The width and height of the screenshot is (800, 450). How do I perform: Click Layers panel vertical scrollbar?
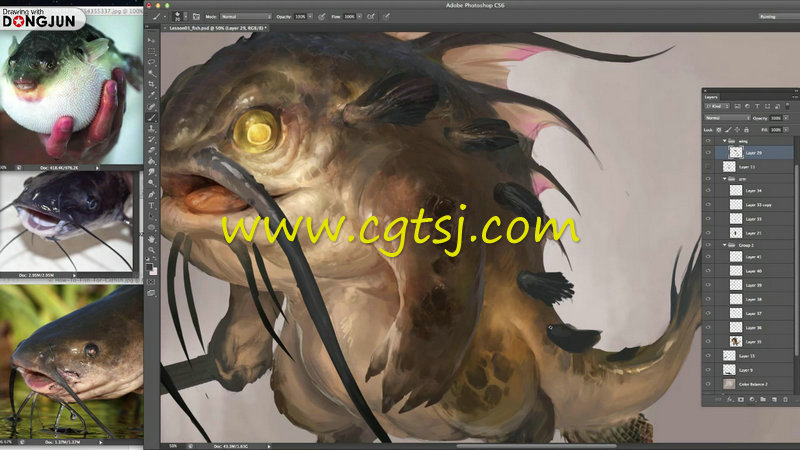point(796,258)
